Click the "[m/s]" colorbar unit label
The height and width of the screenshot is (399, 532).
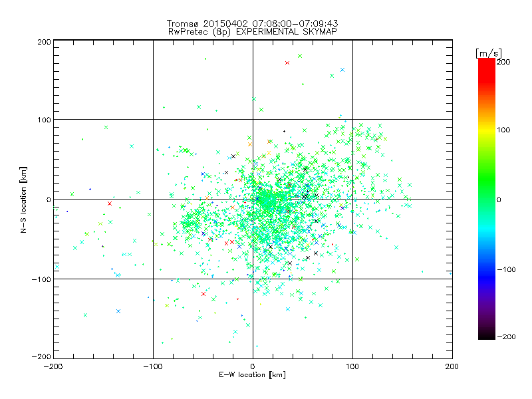(489, 53)
